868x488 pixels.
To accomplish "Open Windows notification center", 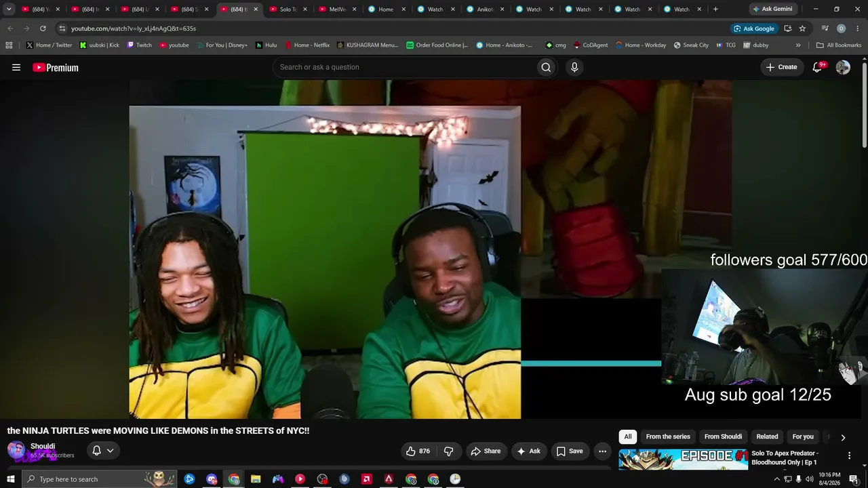I will 854,479.
